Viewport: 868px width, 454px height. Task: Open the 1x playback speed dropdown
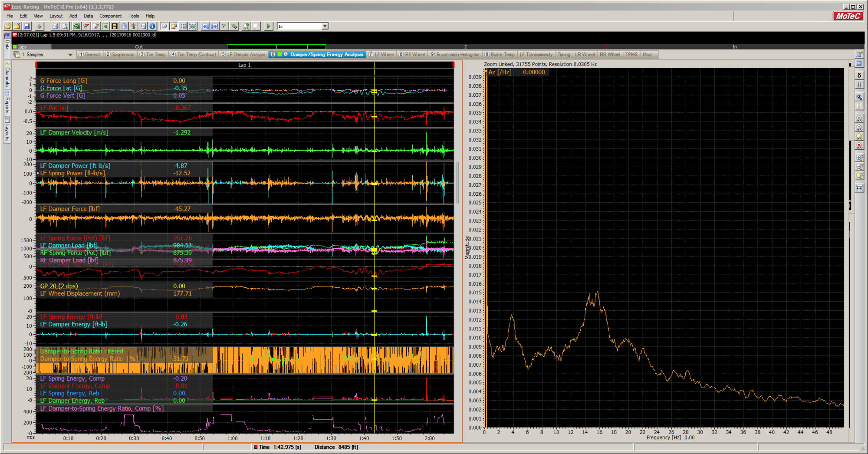pos(325,26)
